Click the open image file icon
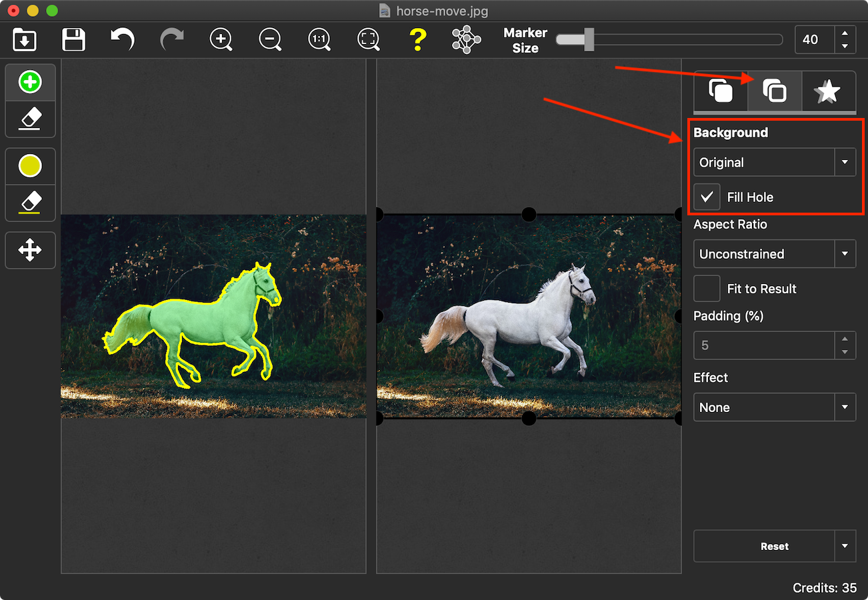This screenshot has width=868, height=600. [x=25, y=40]
